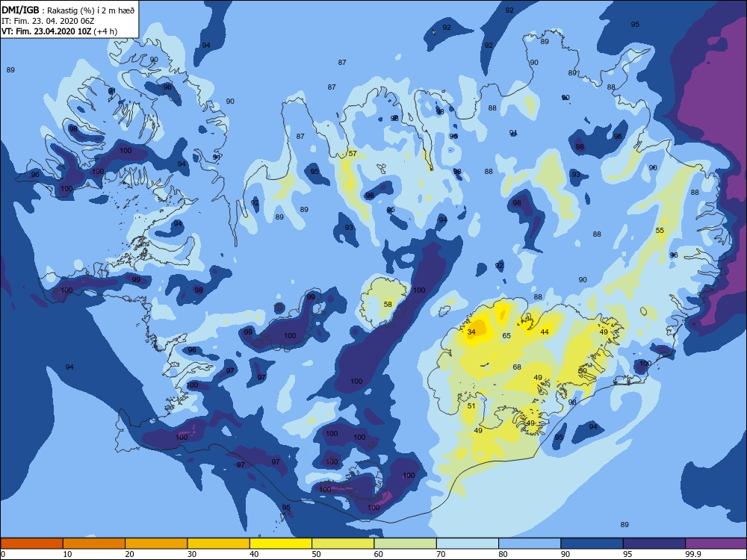Click the humidity value 34 on the map
This screenshot has width=747, height=560.
[x=471, y=332]
